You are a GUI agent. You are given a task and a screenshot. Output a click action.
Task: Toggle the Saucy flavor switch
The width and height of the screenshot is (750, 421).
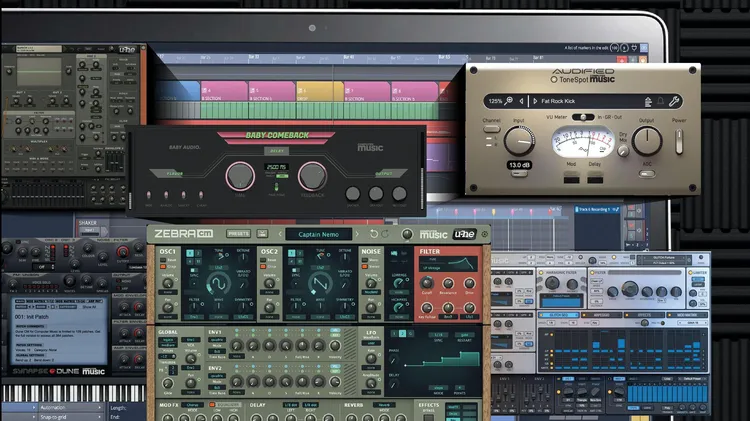pos(183,195)
